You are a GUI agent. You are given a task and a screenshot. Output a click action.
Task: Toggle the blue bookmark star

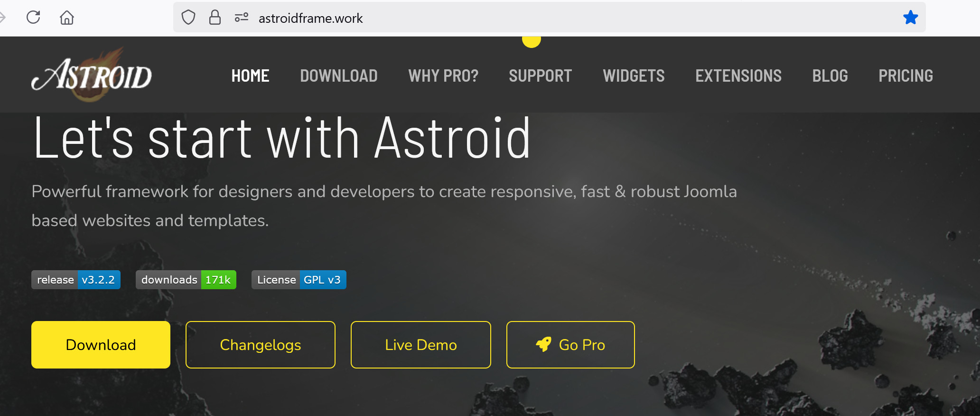tap(910, 18)
